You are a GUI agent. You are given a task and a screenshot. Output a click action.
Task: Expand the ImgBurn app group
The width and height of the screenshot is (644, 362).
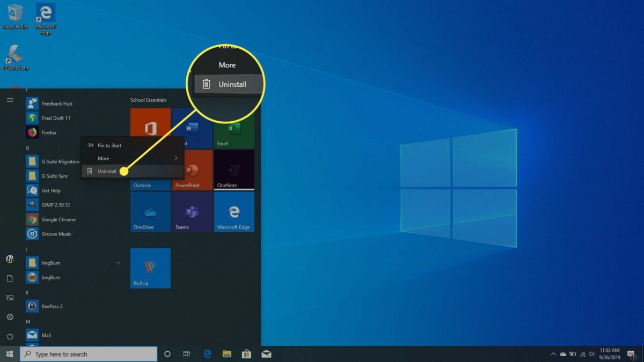point(118,262)
